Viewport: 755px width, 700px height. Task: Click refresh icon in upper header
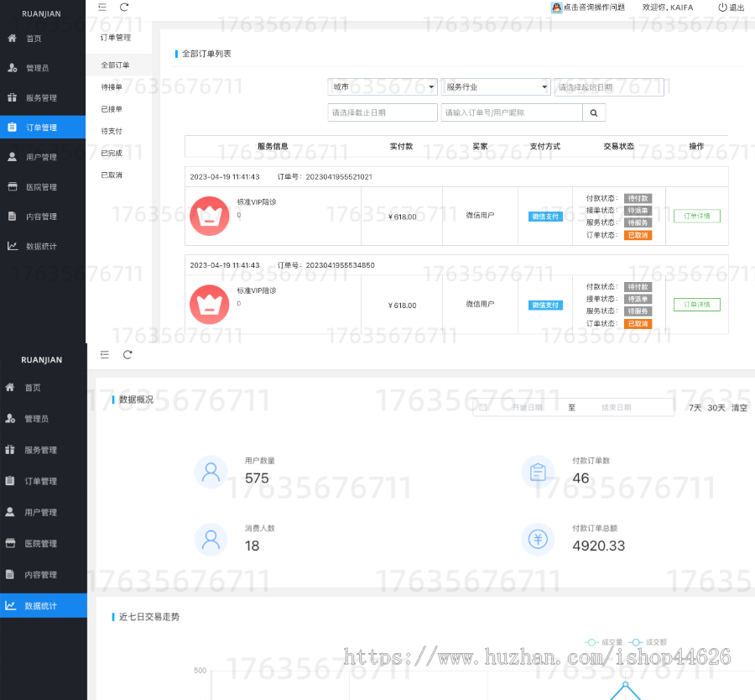pos(124,8)
